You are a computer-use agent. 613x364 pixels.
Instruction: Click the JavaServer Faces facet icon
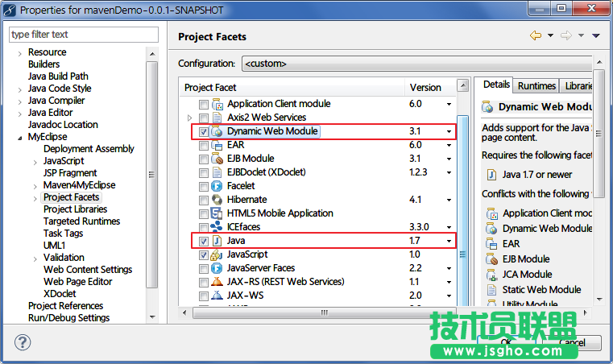217,268
